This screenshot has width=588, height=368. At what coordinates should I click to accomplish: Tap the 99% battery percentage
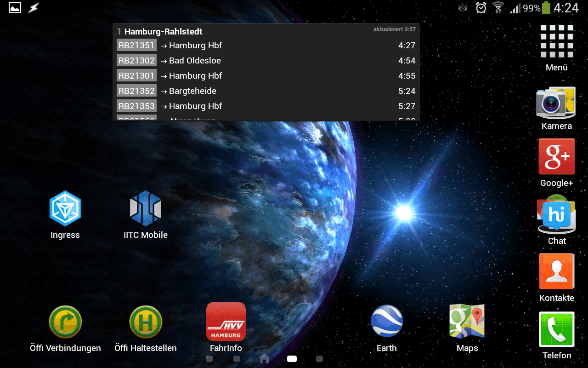[531, 8]
